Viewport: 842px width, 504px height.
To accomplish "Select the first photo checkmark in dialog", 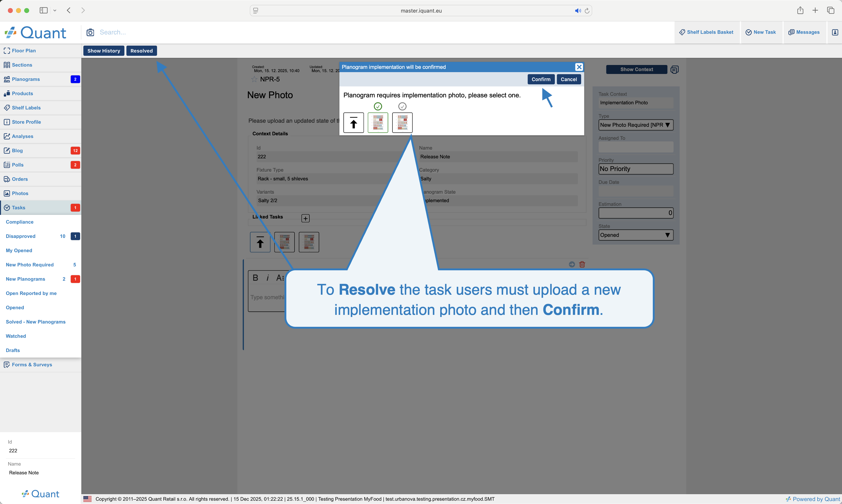I will pos(378,106).
